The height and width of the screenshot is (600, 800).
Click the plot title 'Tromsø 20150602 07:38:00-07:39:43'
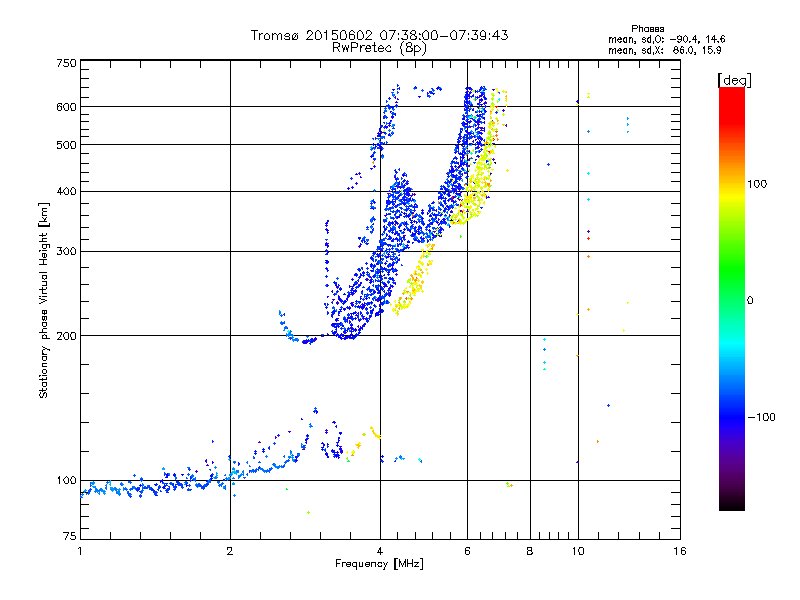pyautogui.click(x=379, y=35)
